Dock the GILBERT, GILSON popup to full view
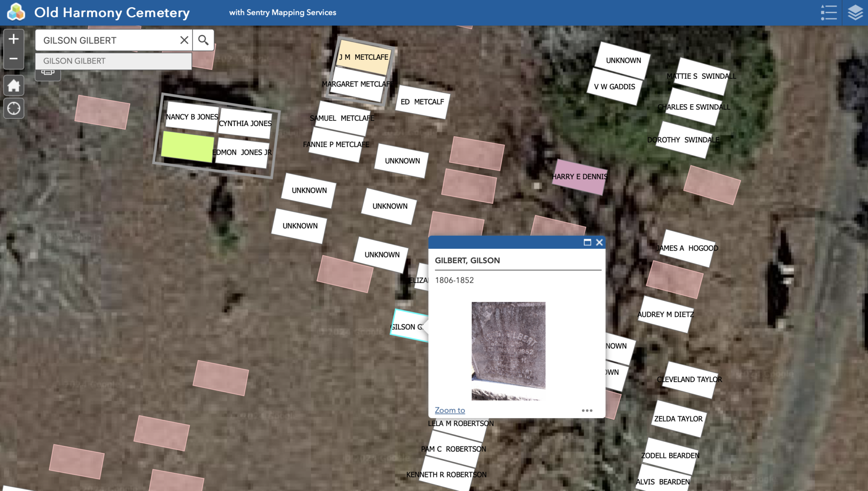The image size is (868, 491). coord(588,243)
